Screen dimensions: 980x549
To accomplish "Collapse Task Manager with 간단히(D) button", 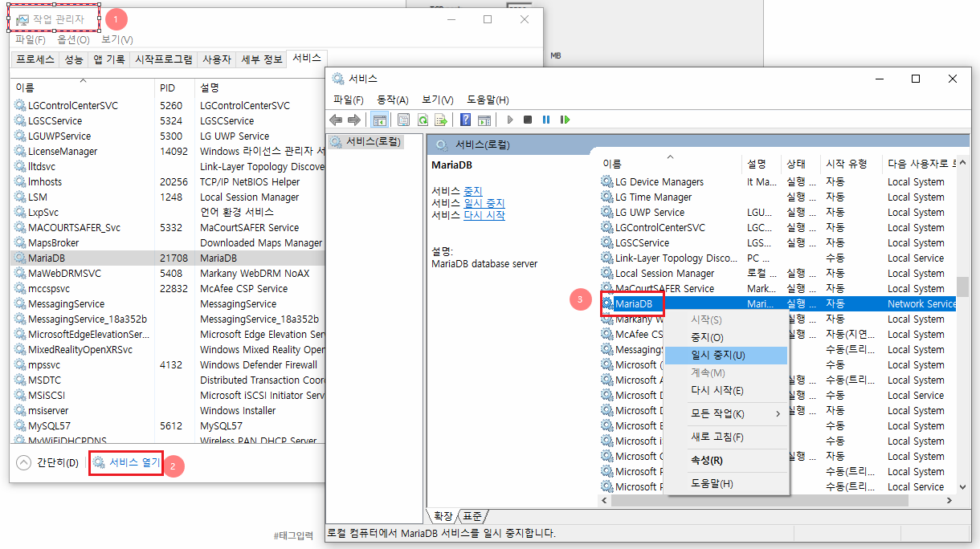I will (47, 462).
